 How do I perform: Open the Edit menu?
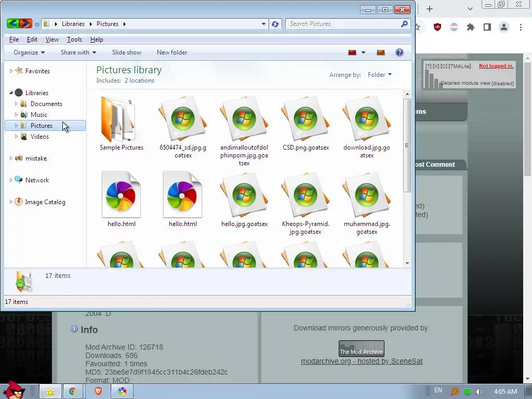click(32, 39)
